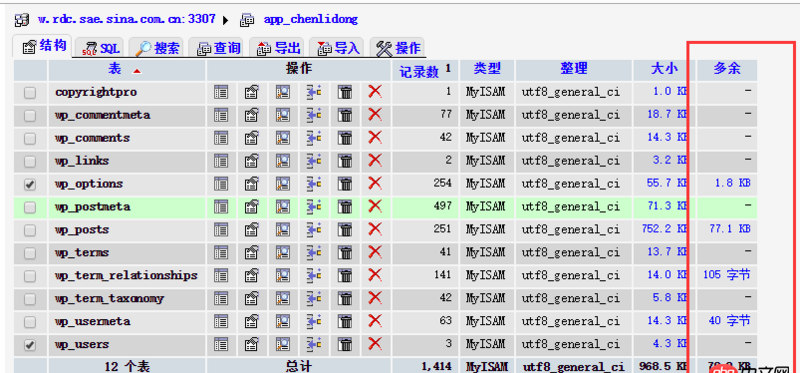Tick the wp_commentmeta checkbox

[30, 115]
